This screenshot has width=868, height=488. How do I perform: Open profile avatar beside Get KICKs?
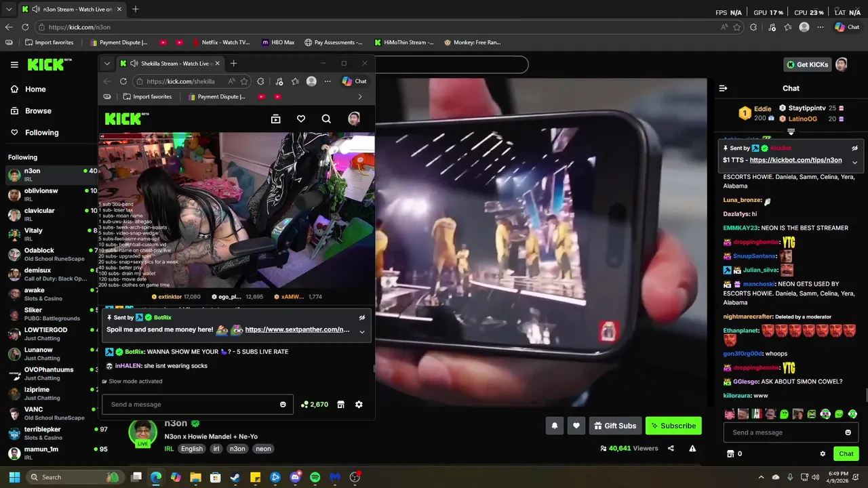click(x=842, y=64)
